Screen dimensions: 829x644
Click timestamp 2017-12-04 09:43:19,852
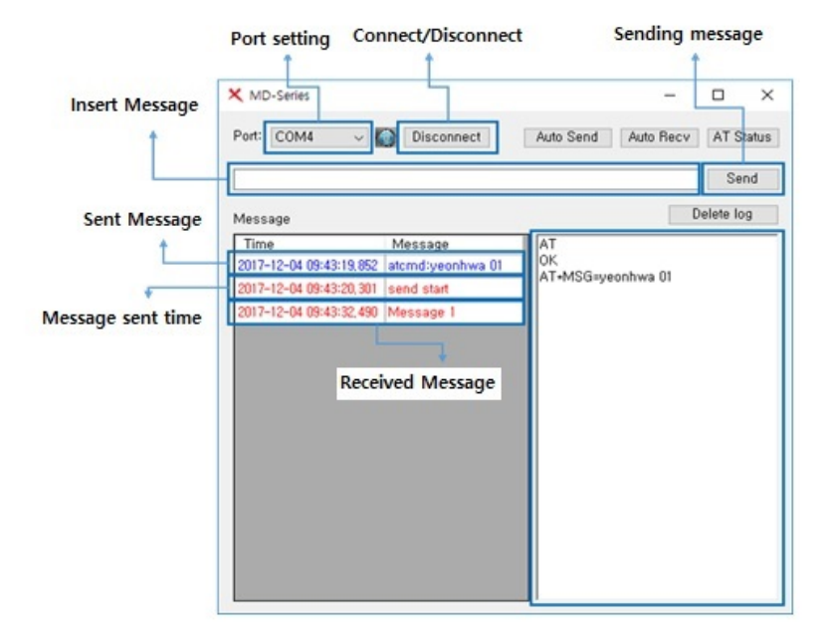pos(308,266)
